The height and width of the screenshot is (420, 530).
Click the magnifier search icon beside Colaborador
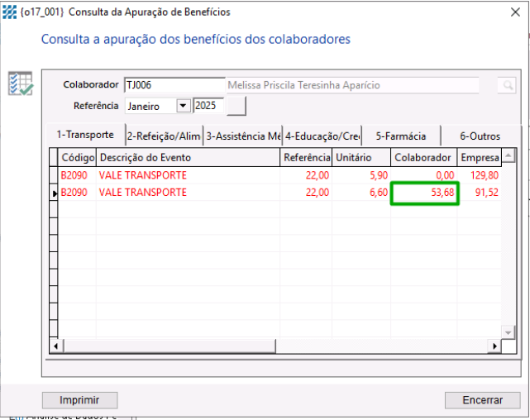coord(506,85)
